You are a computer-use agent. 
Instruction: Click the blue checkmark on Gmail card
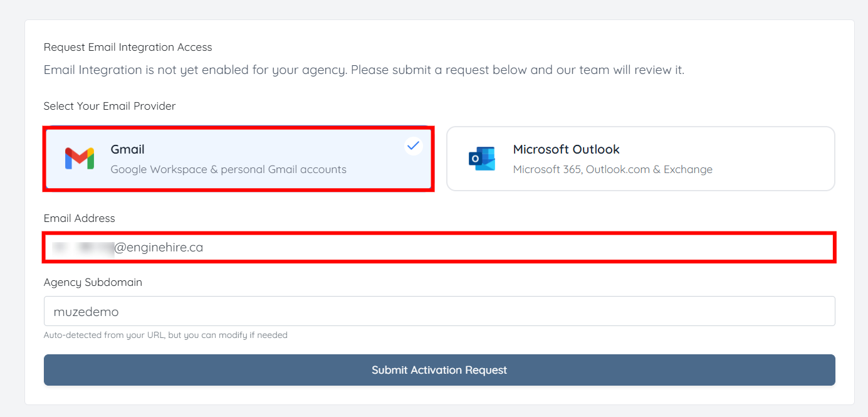point(413,146)
